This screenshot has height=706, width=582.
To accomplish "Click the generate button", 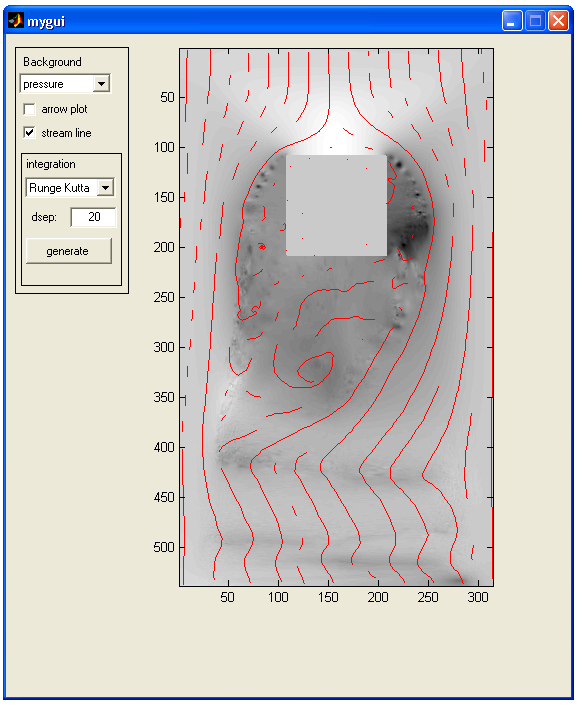I will click(x=68, y=251).
